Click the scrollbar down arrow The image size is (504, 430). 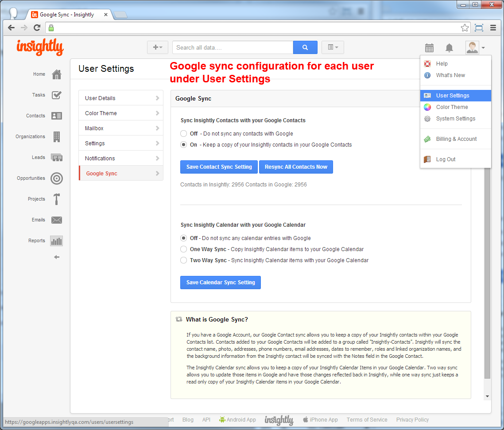pos(487,396)
